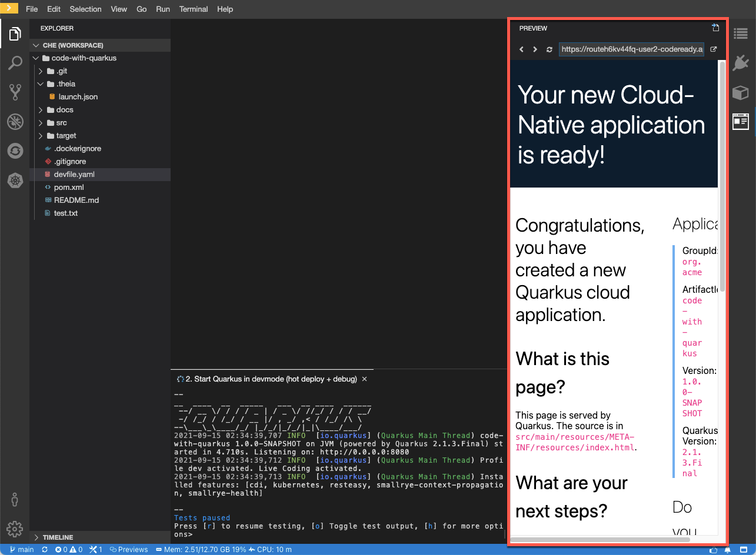Click the feedback thumbs icon in status bar
Image resolution: width=756 pixels, height=555 pixels.
click(x=714, y=550)
